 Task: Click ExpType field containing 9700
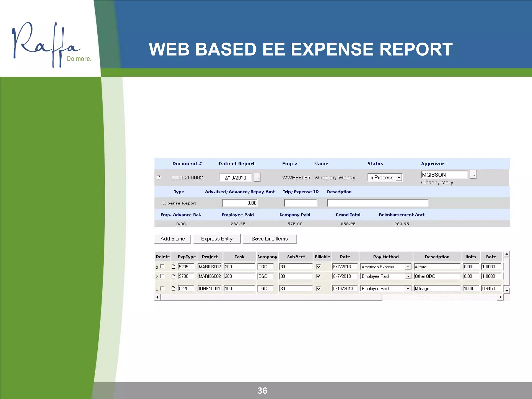tap(186, 276)
